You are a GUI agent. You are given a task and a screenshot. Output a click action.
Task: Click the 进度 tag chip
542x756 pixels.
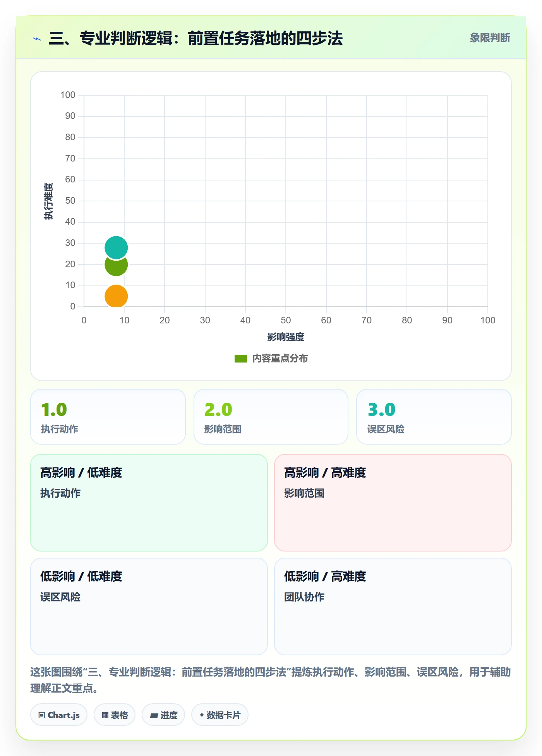[163, 715]
